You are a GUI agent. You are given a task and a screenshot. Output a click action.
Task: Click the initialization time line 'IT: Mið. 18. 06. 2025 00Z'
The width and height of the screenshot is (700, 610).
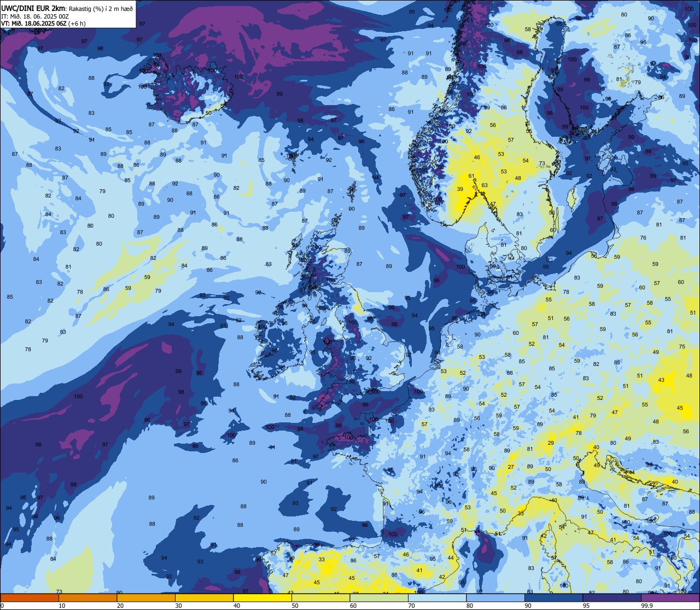(35, 16)
